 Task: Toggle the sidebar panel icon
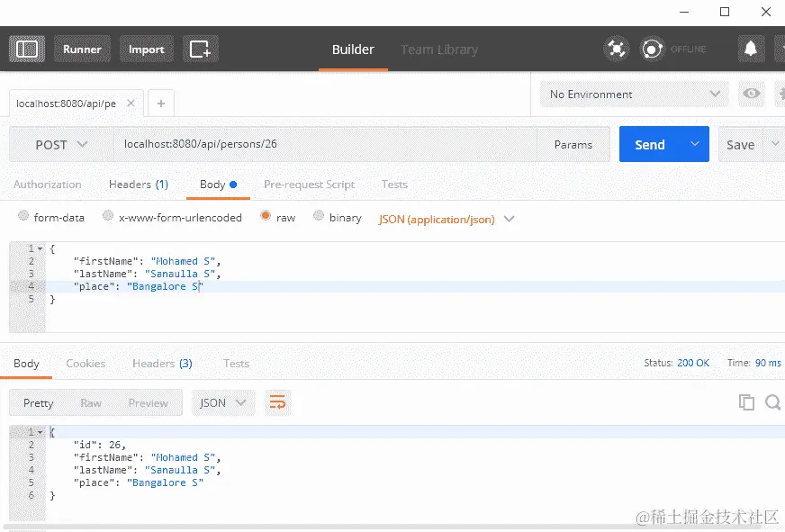pos(27,49)
